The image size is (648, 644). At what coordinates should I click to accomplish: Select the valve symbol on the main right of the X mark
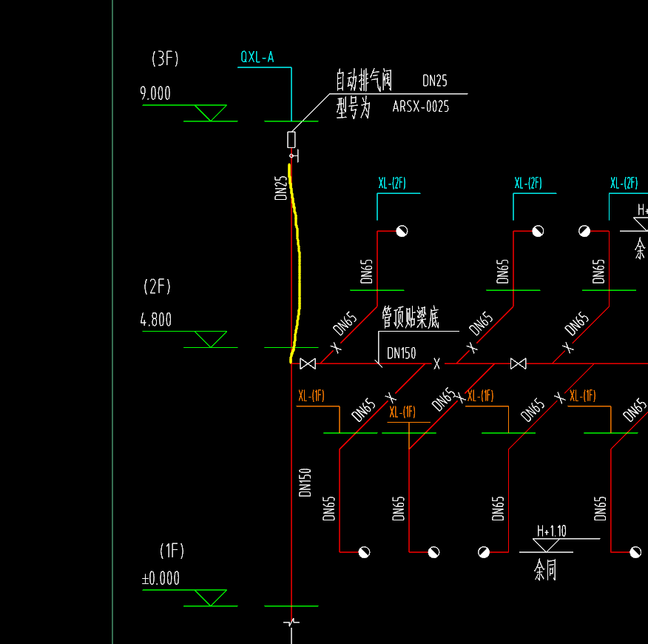click(519, 363)
